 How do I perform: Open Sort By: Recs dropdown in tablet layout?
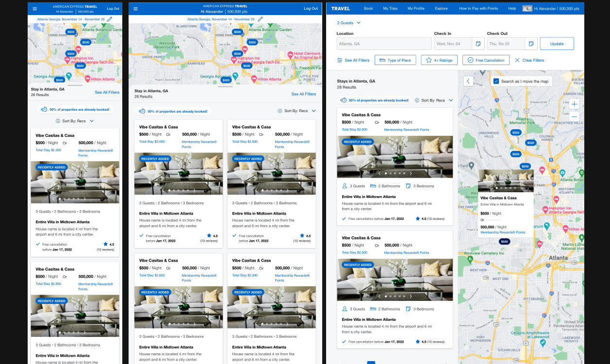(x=300, y=111)
